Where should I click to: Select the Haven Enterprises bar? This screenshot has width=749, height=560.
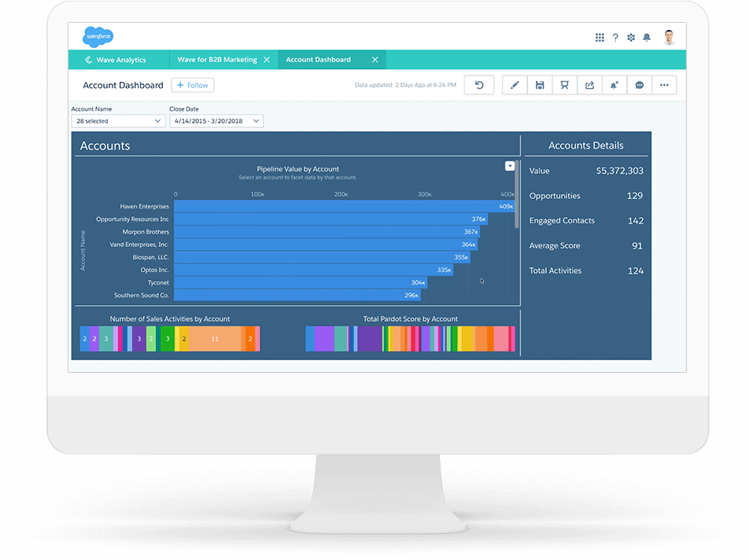344,206
